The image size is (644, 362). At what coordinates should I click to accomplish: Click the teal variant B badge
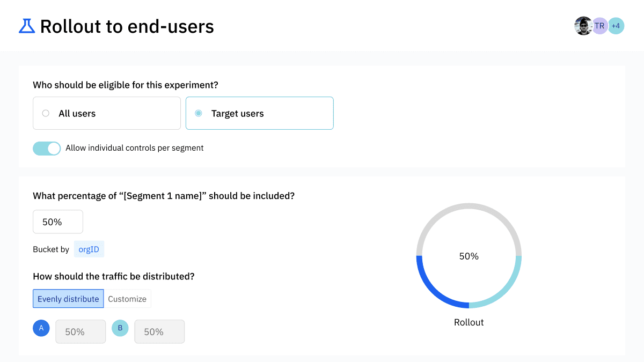pos(120,328)
